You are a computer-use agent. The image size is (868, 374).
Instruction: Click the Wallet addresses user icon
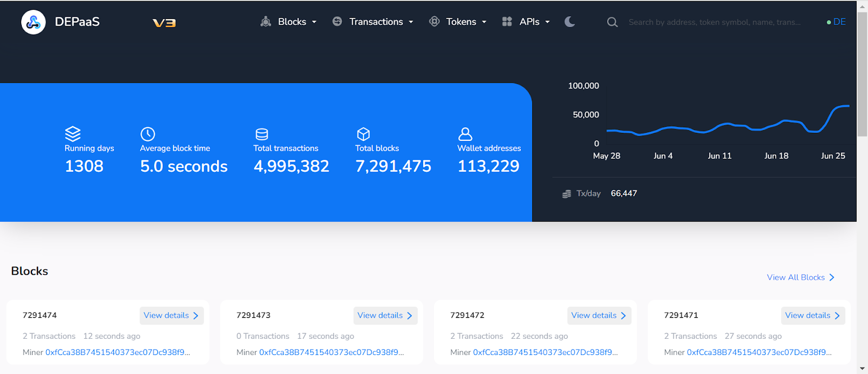click(x=465, y=134)
